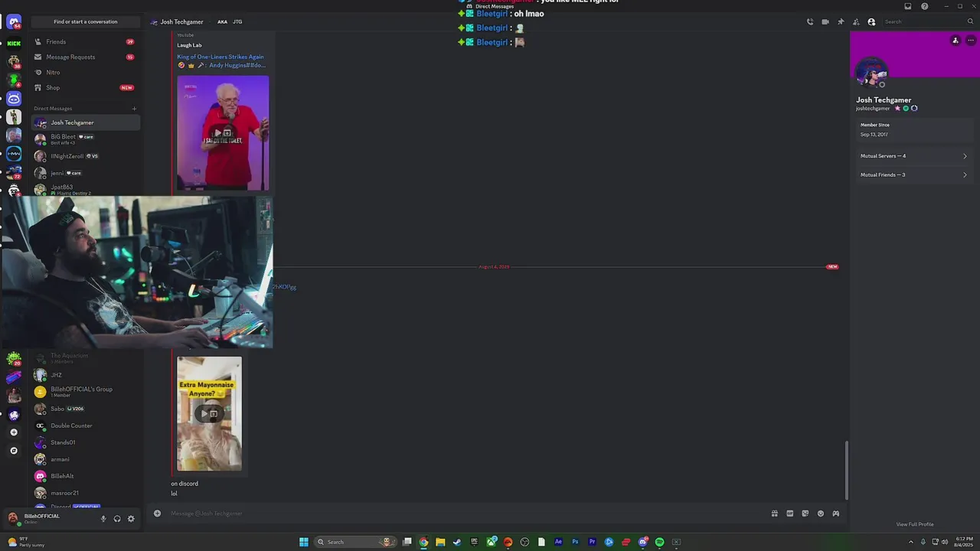Open Photoshop from taskbar
This screenshot has height=551, width=980.
(575, 542)
